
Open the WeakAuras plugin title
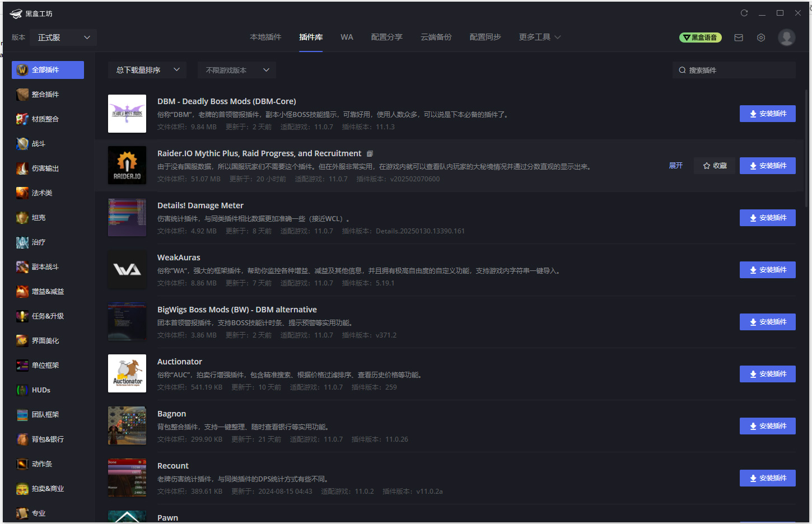[179, 258]
